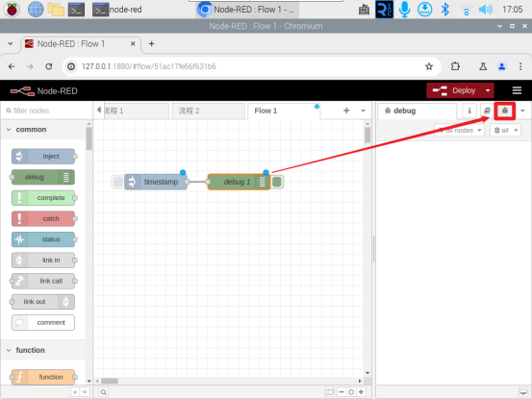The height and width of the screenshot is (399, 532).
Task: Switch to the 流程 2 flow tab
Action: 208,111
